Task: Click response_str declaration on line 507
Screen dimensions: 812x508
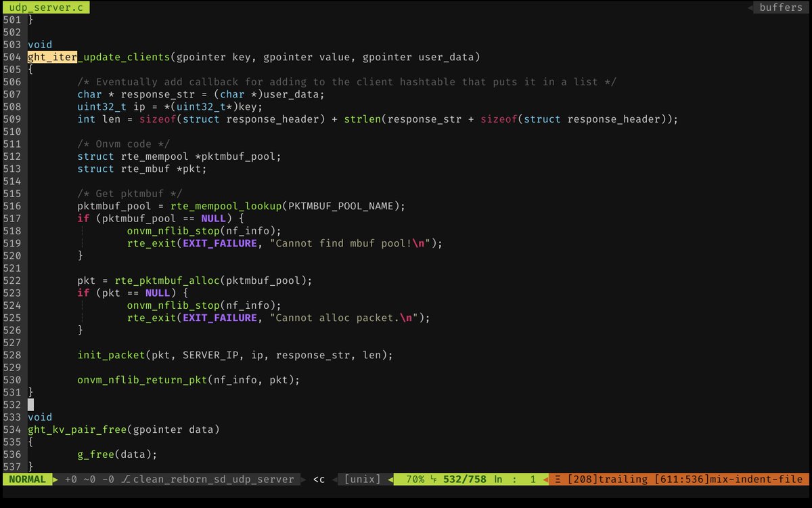Action: [x=201, y=94]
